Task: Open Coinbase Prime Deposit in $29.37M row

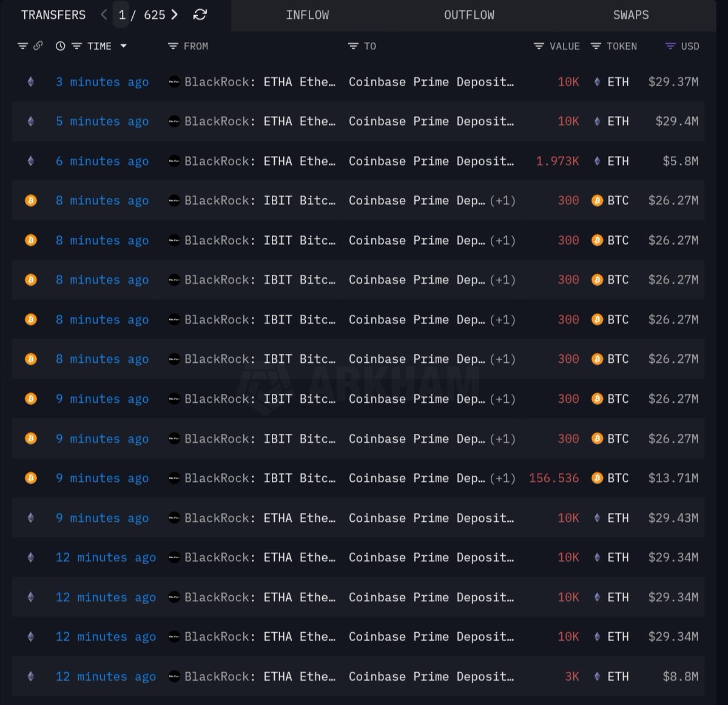Action: coord(431,82)
